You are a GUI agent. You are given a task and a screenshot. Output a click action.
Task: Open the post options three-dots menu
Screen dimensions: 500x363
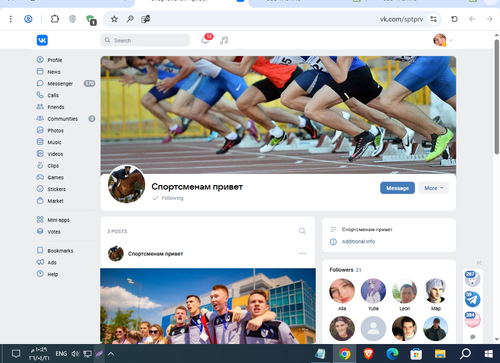pyautogui.click(x=303, y=253)
